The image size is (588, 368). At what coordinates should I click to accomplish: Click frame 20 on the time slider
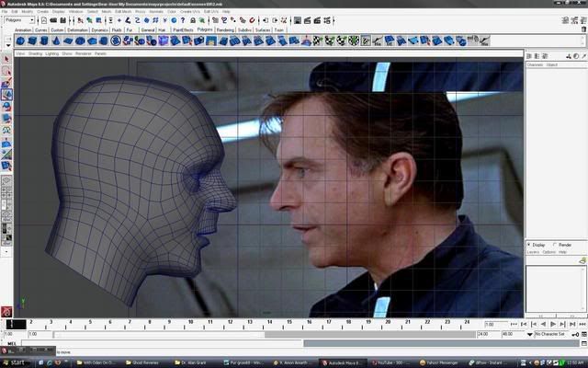point(388,324)
